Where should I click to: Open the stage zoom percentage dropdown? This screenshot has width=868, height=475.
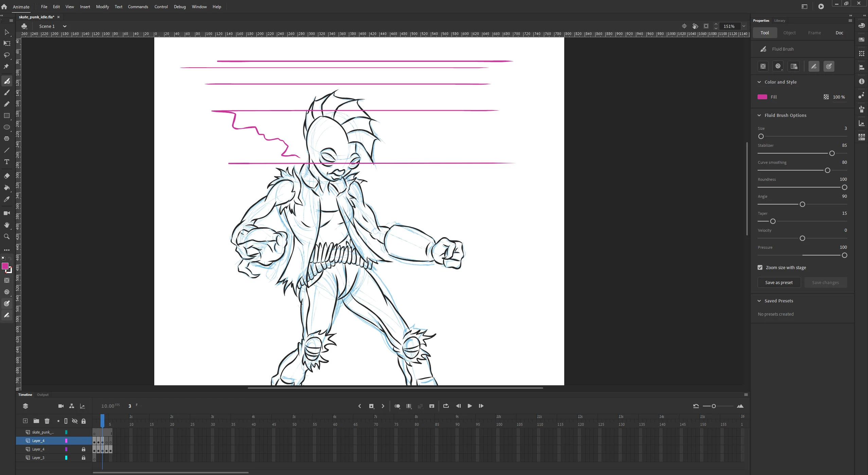point(744,26)
